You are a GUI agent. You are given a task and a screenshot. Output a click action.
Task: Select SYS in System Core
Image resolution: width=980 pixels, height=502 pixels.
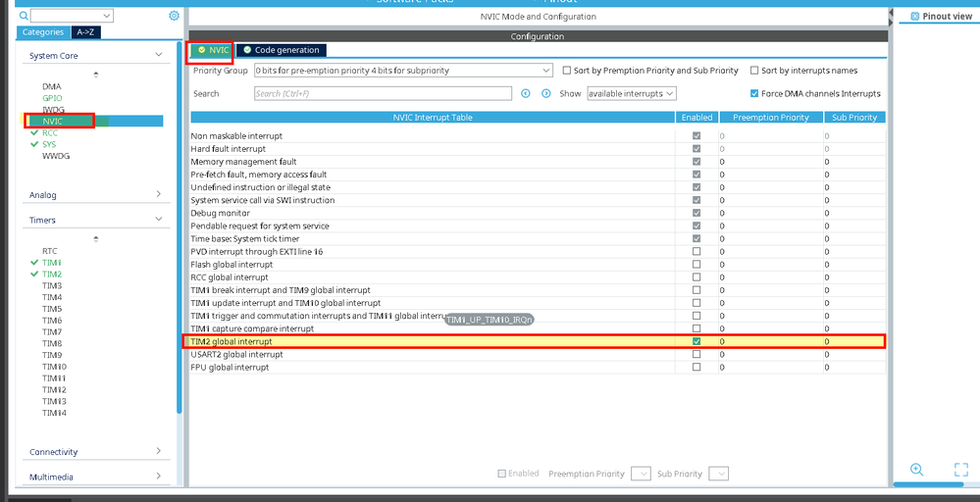tap(49, 144)
